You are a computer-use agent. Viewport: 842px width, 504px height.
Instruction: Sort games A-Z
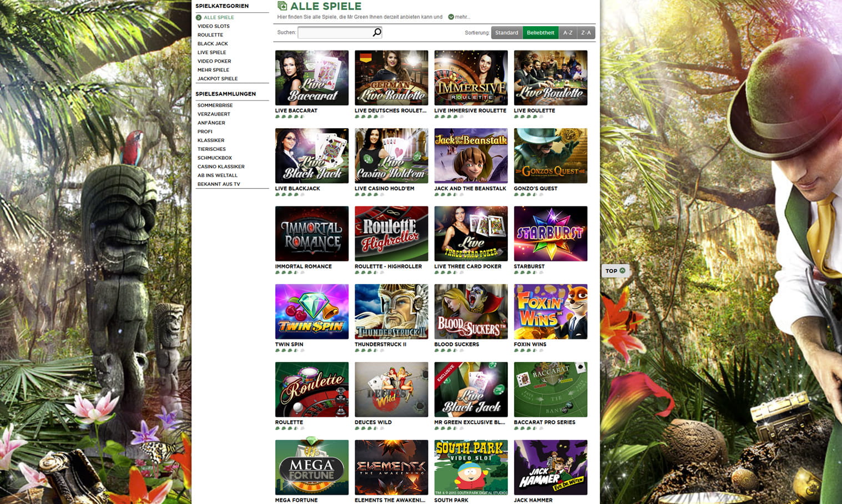(568, 33)
